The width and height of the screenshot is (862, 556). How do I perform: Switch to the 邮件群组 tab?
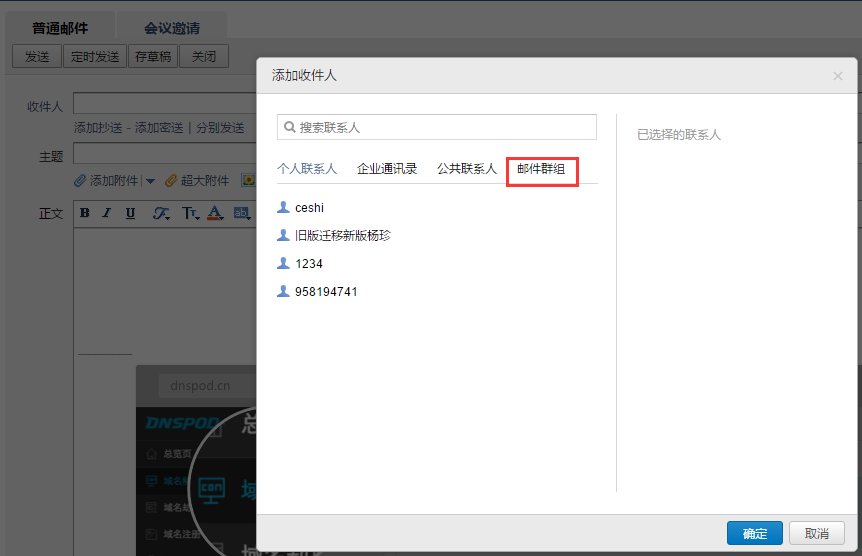[x=541, y=169]
